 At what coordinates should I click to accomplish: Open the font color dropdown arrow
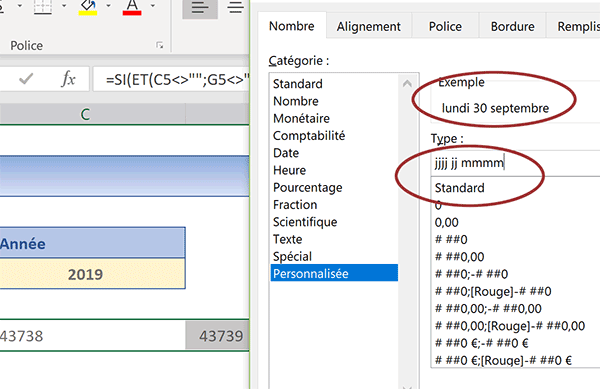click(153, 6)
